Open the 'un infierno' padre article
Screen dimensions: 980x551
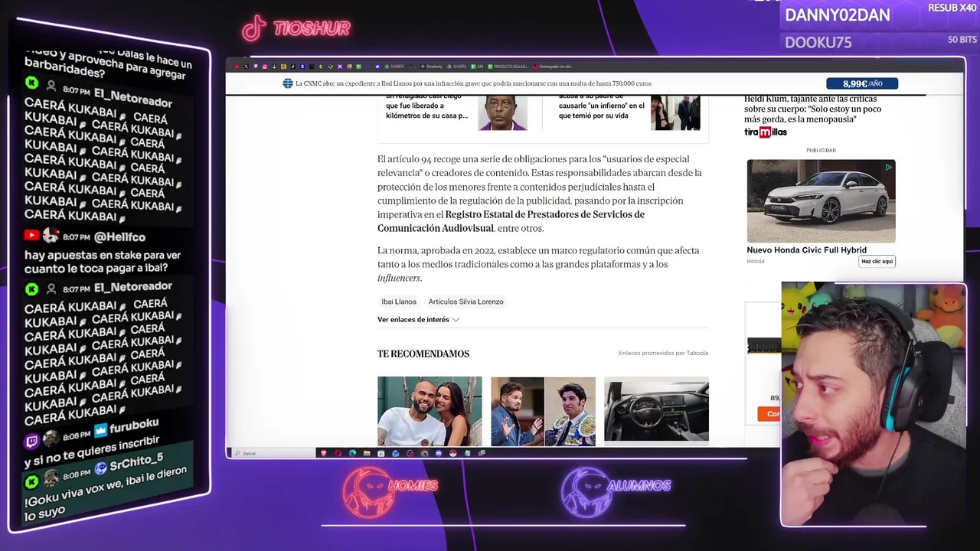(601, 106)
